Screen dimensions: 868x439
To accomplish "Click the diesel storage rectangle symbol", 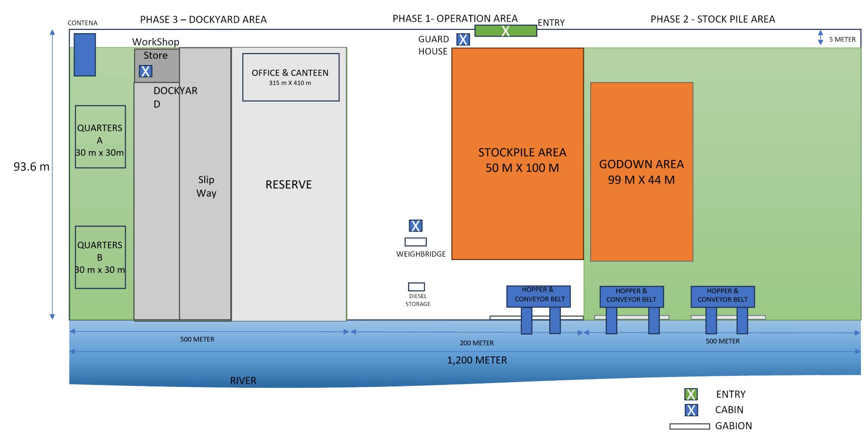I will click(x=416, y=287).
